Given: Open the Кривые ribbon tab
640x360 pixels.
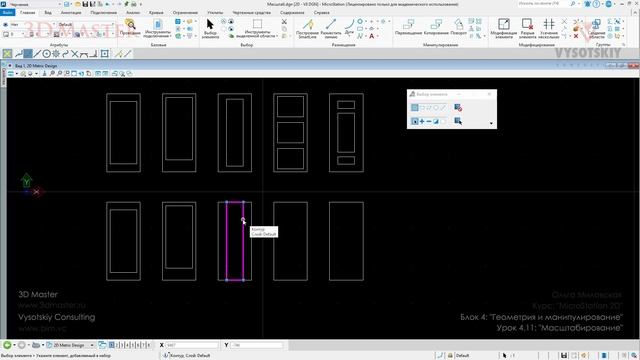Looking at the screenshot, I should (156, 13).
